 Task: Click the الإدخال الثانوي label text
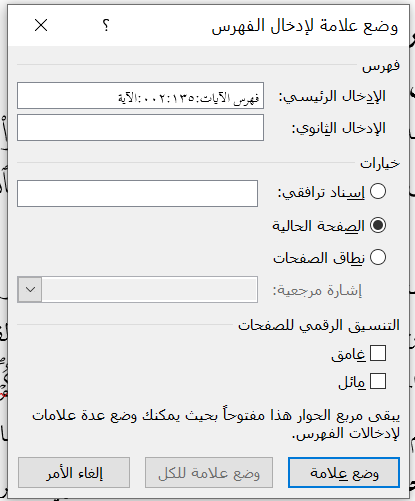(x=339, y=128)
